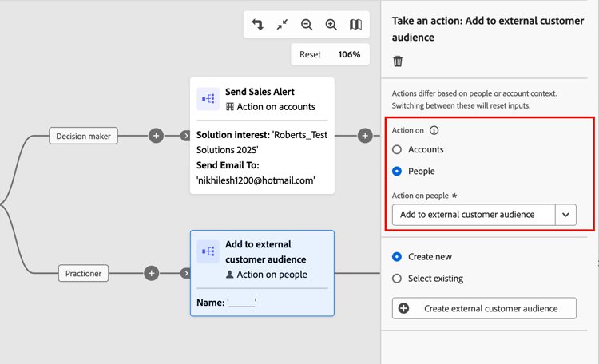Viewport: 599px width, 364px height.
Task: Click the Practioner path label
Action: click(84, 273)
